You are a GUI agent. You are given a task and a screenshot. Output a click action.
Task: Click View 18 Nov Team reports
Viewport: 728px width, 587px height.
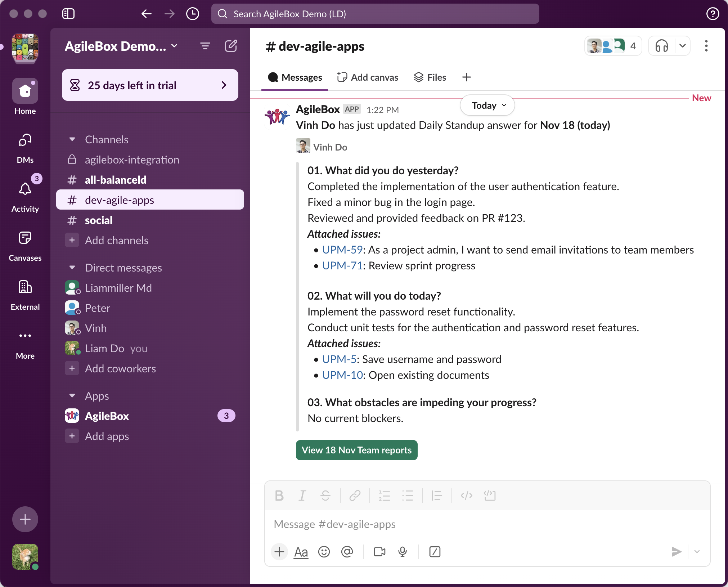(356, 450)
